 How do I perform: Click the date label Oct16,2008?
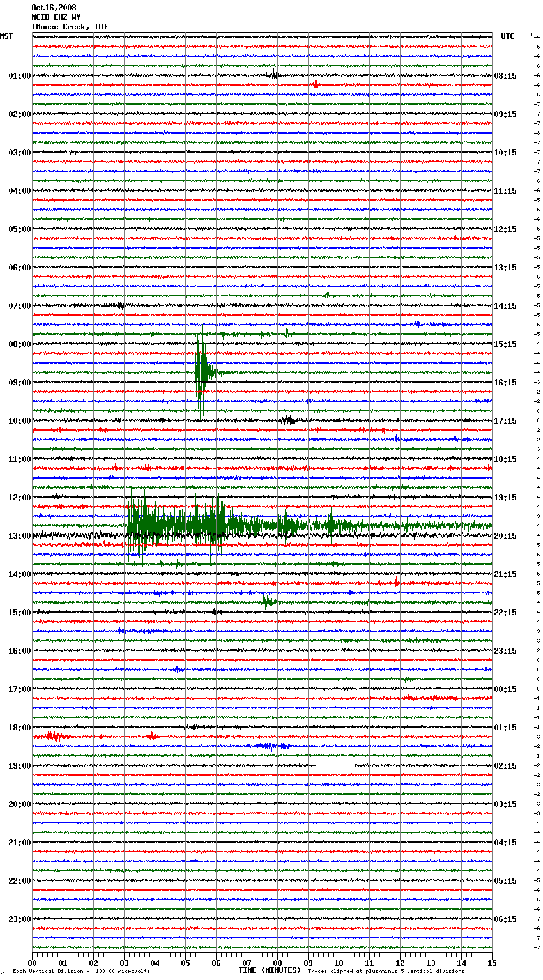point(54,8)
